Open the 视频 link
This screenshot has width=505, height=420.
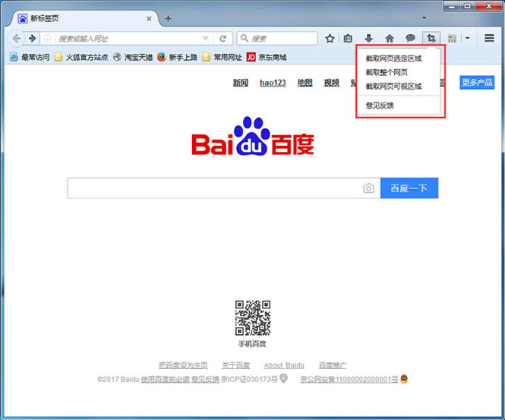click(331, 83)
